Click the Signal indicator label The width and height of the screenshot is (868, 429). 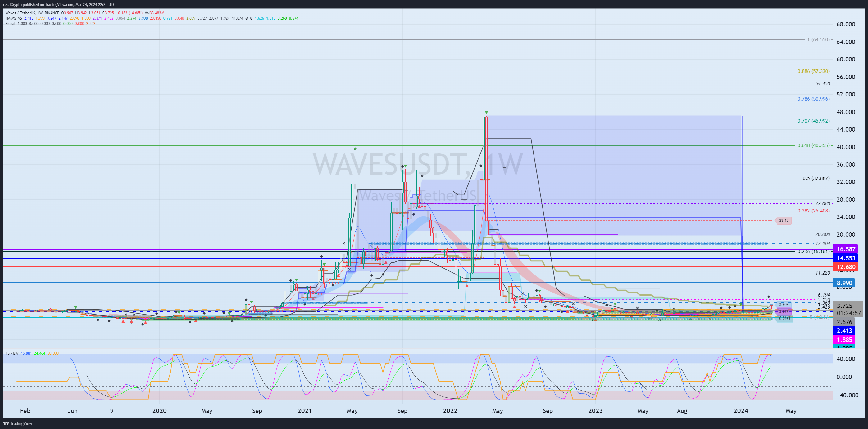pos(11,24)
